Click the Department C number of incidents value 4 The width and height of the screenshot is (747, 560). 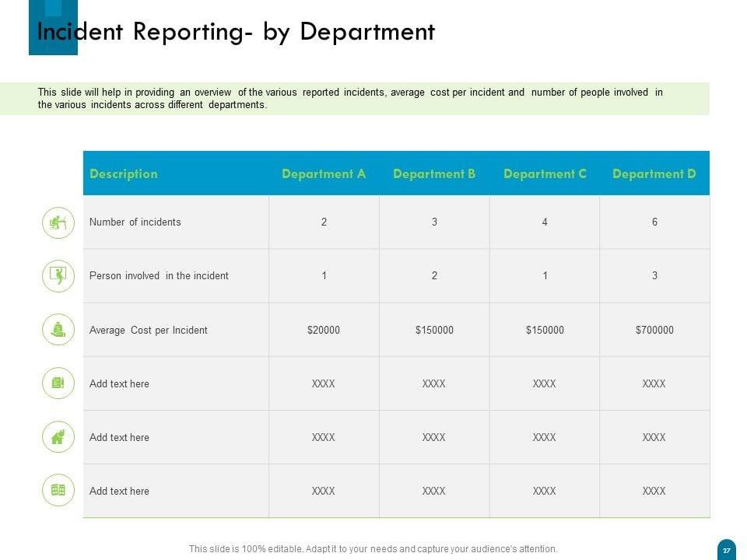[545, 222]
